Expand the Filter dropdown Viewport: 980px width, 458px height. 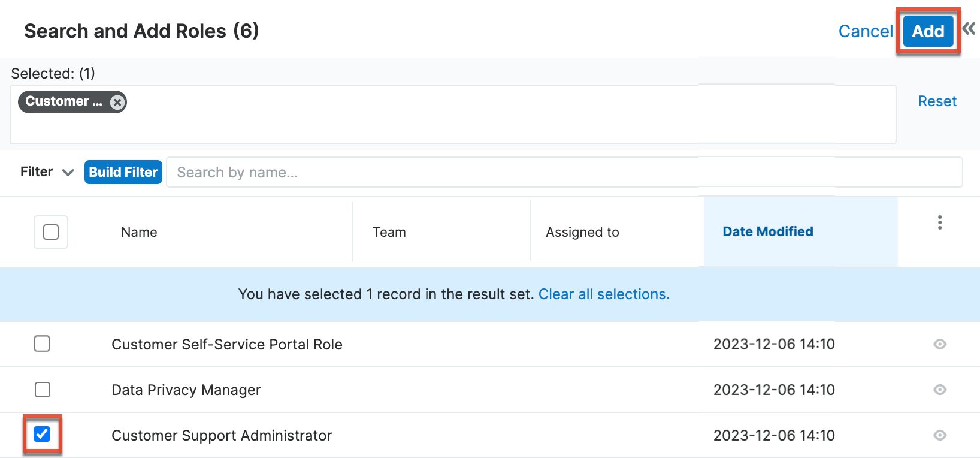[47, 172]
